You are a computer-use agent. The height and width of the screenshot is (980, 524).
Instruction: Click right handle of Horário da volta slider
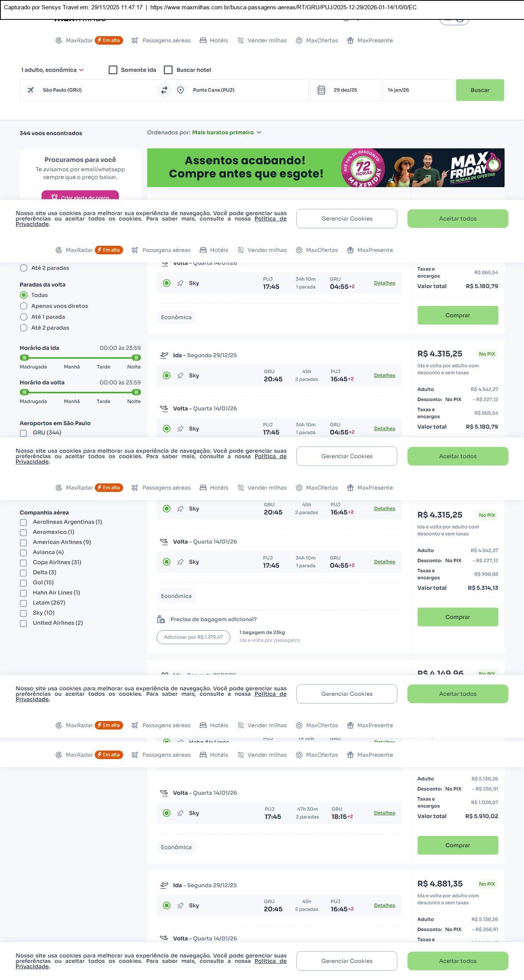[136, 392]
